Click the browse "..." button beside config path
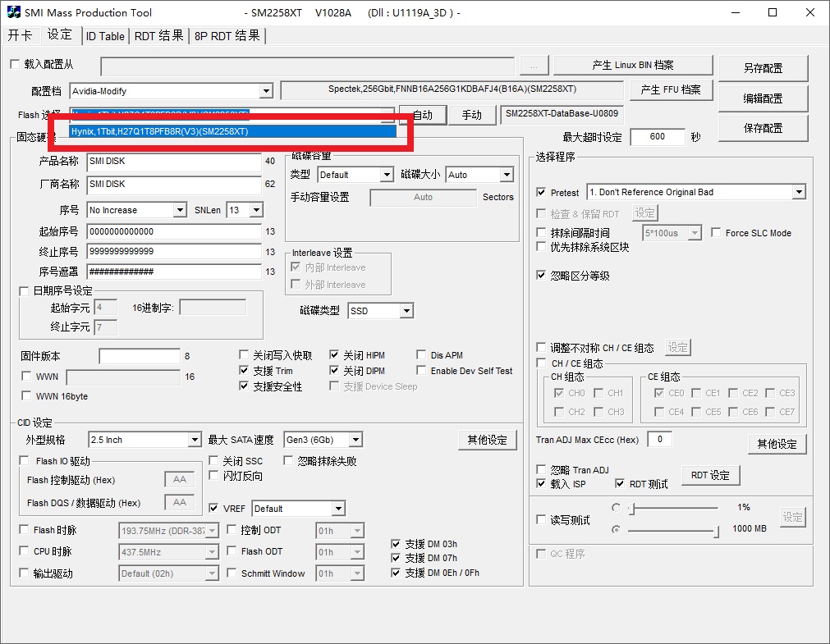Image resolution: width=830 pixels, height=644 pixels. click(534, 66)
